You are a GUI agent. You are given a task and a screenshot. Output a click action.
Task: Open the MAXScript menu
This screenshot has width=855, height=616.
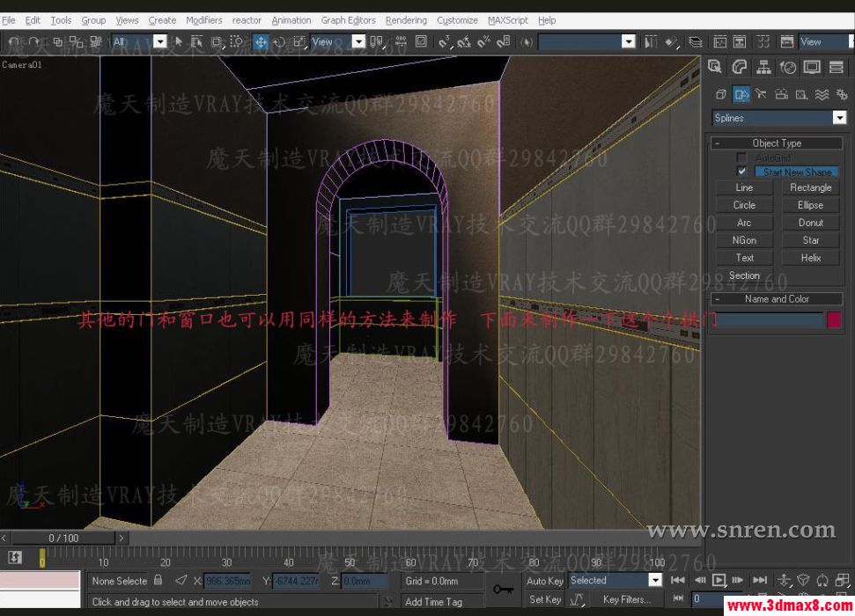(x=507, y=20)
